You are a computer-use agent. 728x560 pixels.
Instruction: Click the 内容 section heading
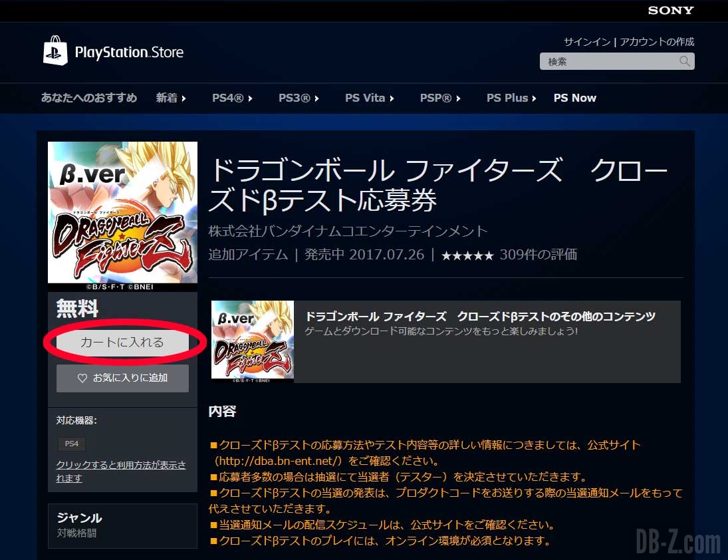point(223,412)
